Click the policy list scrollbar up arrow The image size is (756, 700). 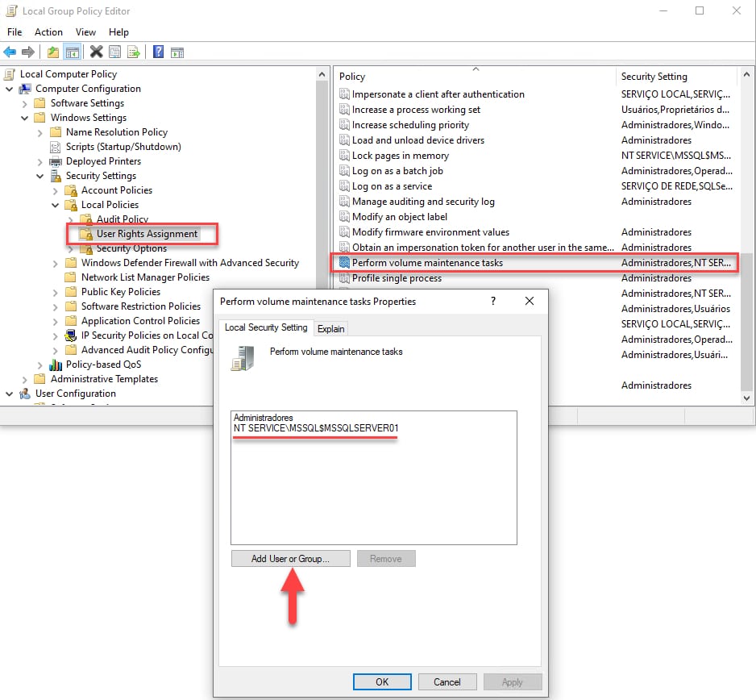[x=746, y=75]
